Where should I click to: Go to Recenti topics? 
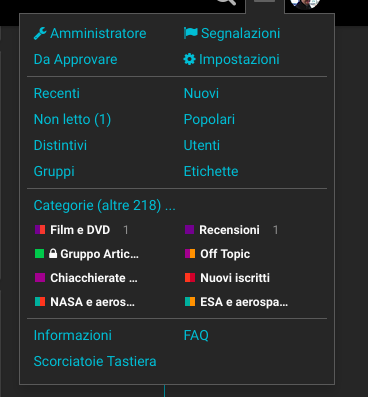57,93
